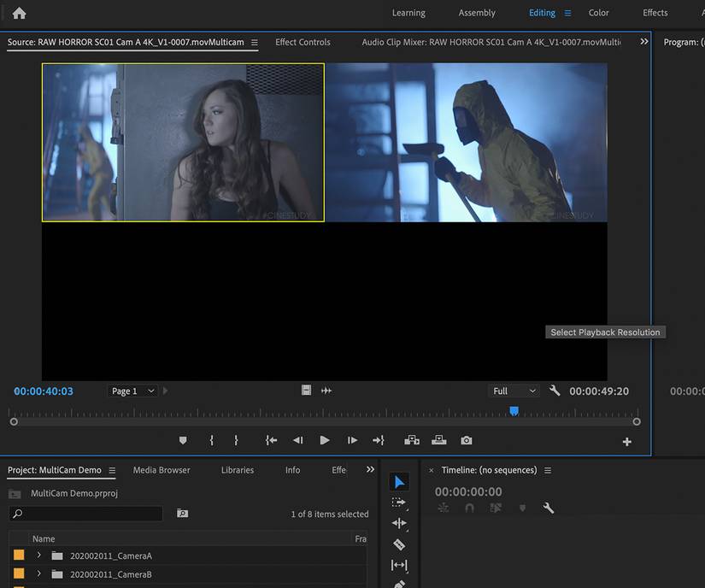Image resolution: width=705 pixels, height=588 pixels.
Task: Open the Page 1 dropdown
Action: point(132,391)
